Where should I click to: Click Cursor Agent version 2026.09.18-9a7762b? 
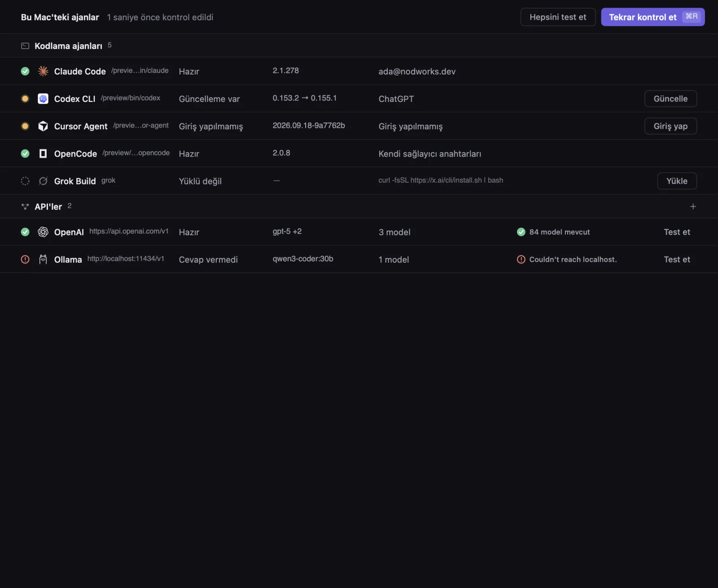(x=309, y=125)
